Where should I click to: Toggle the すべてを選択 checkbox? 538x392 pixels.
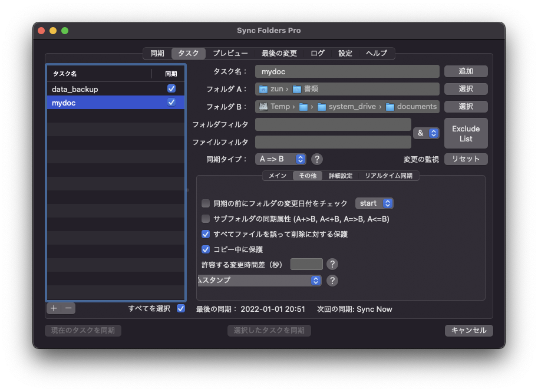181,308
